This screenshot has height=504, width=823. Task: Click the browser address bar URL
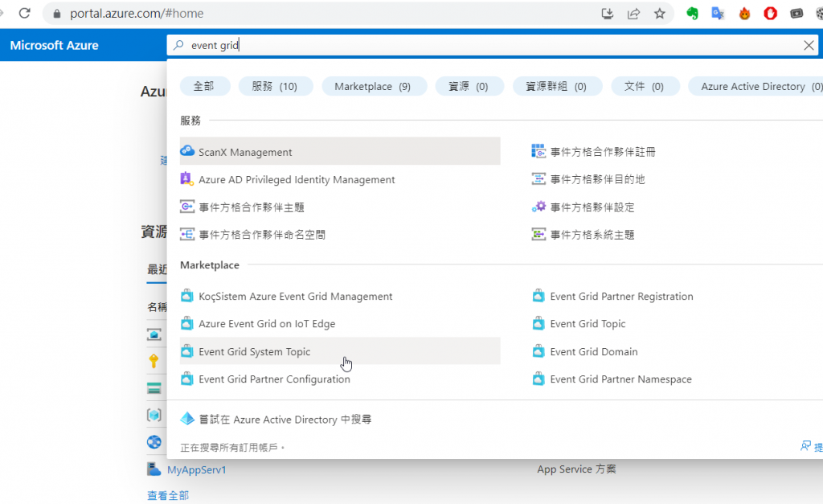point(137,14)
